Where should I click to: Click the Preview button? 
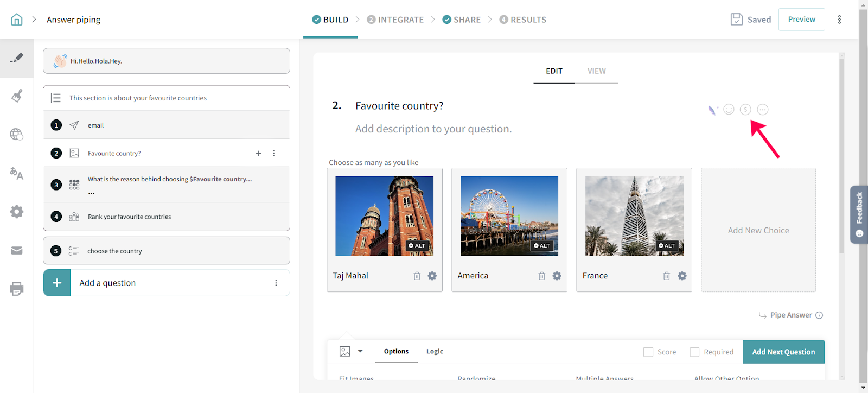(x=801, y=20)
